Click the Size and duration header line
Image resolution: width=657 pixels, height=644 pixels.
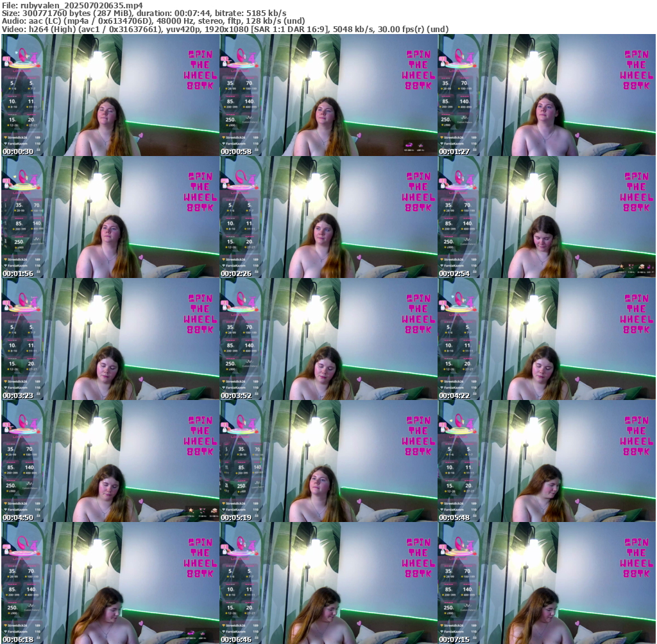click(x=144, y=13)
